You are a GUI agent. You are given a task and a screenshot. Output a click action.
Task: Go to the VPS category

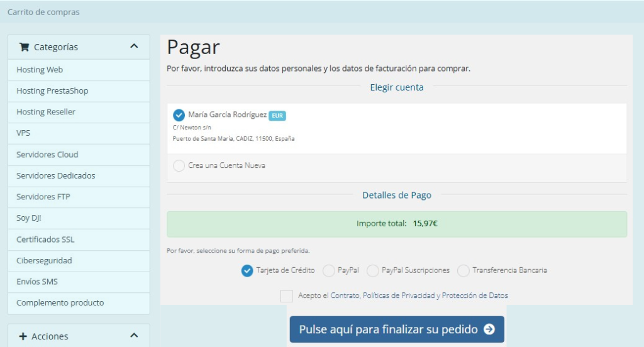point(79,133)
